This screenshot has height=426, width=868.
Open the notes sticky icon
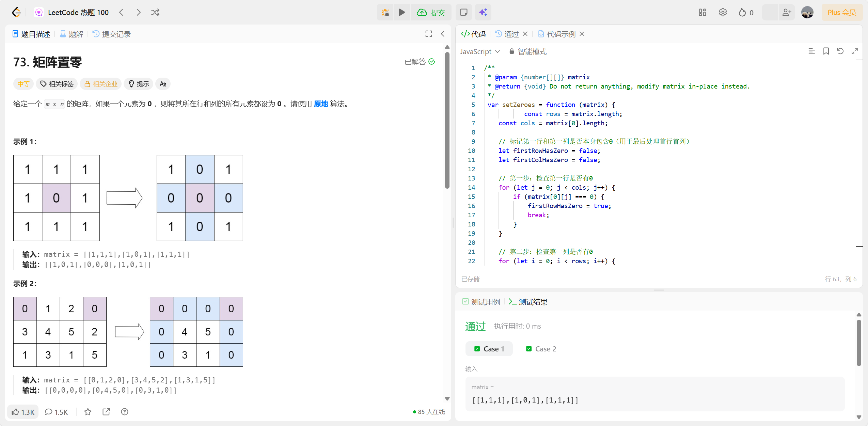point(463,13)
